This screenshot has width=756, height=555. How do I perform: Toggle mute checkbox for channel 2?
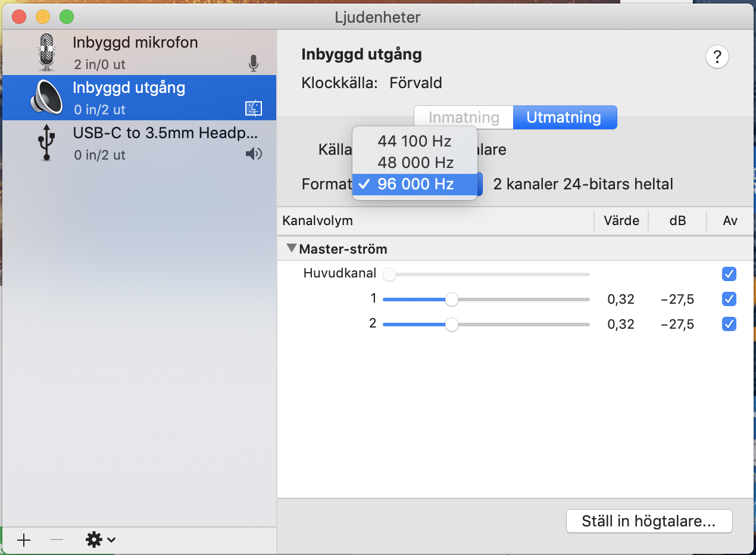click(x=729, y=324)
